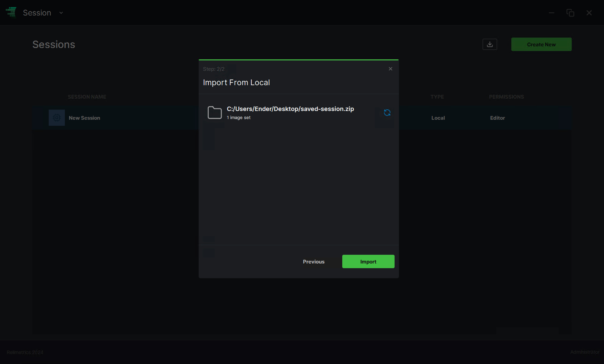The width and height of the screenshot is (604, 364).
Task: Go back with the Previous button
Action: click(x=313, y=261)
